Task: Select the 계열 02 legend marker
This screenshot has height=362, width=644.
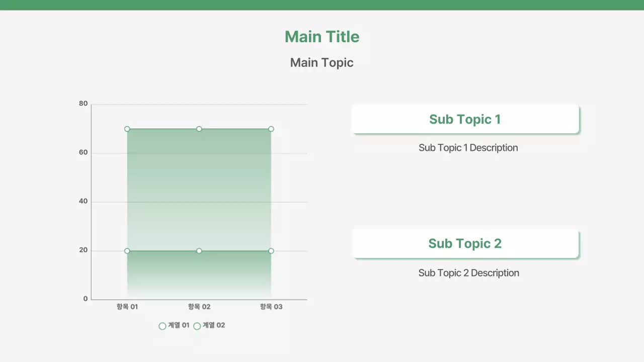Action: [197, 326]
